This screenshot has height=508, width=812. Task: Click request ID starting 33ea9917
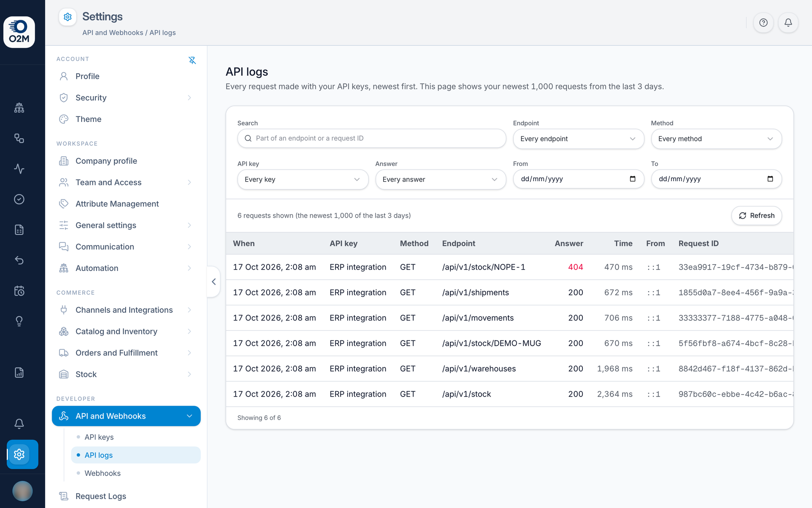[736, 267]
